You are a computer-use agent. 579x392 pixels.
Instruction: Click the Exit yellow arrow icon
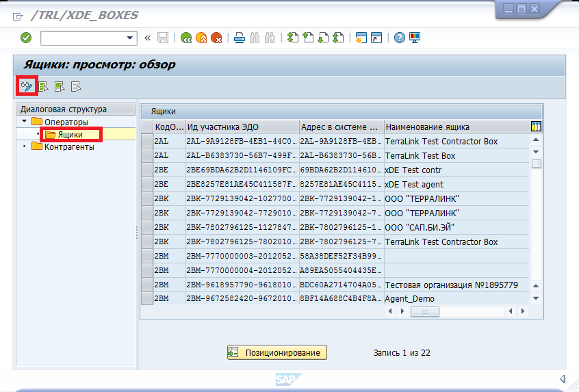pyautogui.click(x=201, y=38)
